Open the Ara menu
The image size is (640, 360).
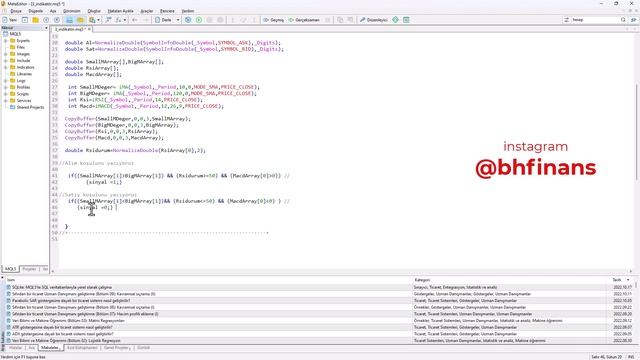click(53, 11)
